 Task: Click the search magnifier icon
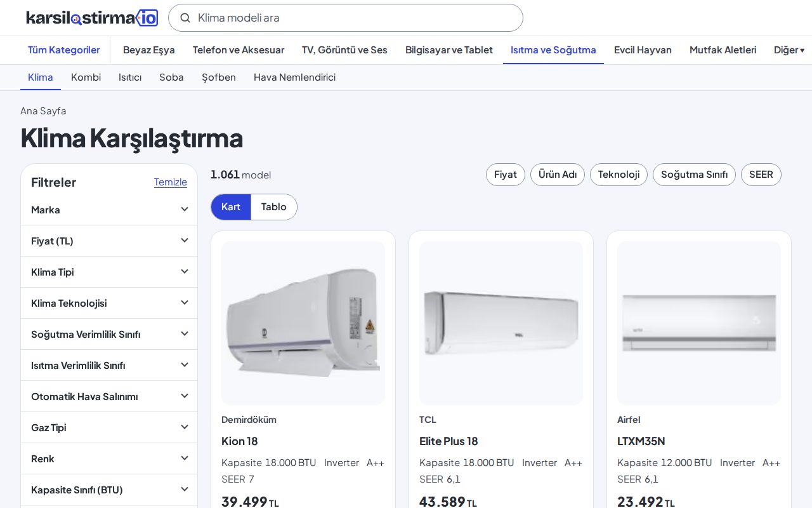click(x=185, y=18)
